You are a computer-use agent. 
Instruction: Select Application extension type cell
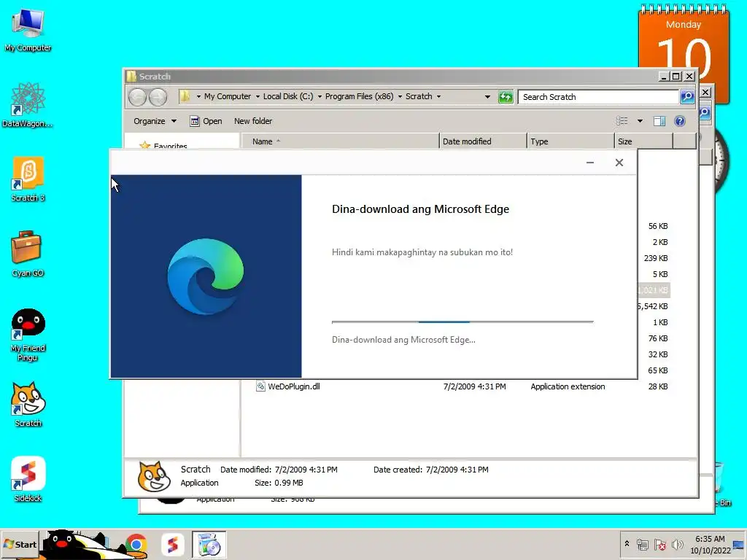click(x=568, y=386)
